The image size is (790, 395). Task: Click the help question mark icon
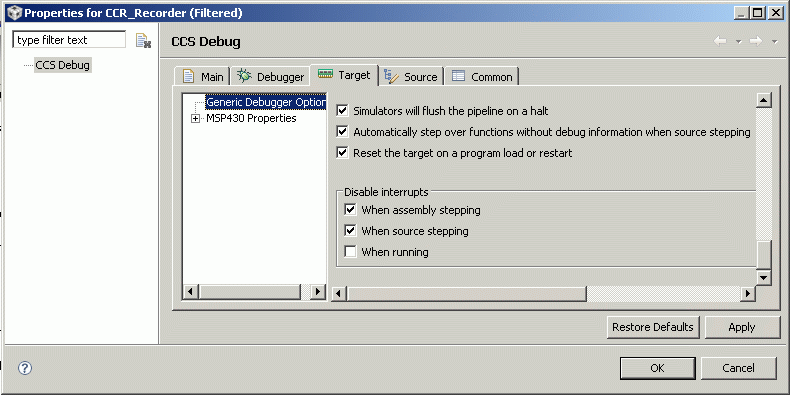click(25, 368)
